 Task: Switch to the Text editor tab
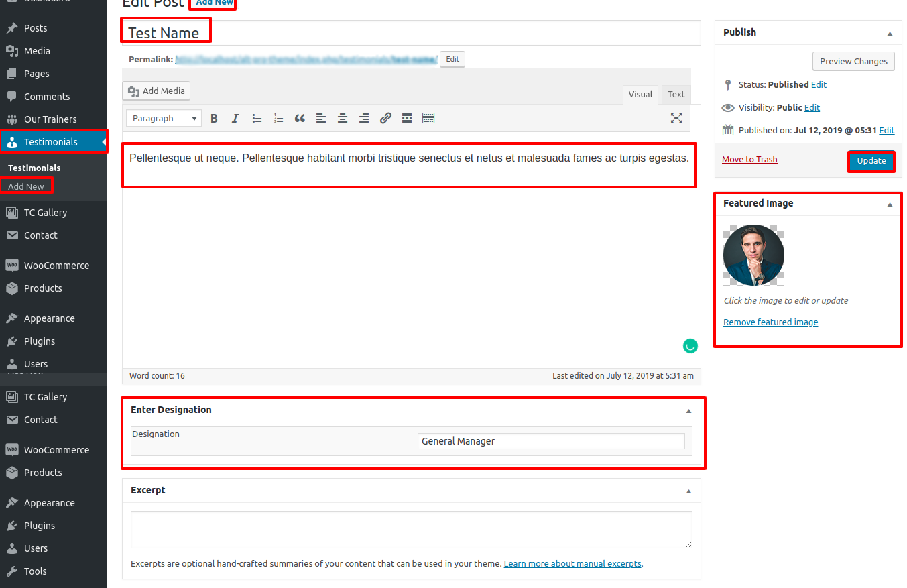[x=676, y=95]
